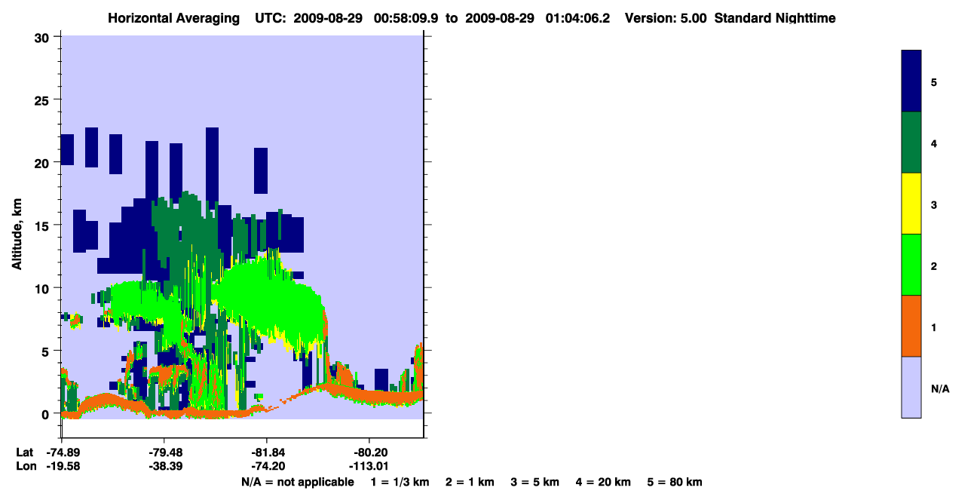Click the dark blue colorbar segment labeled 5
The width and height of the screenshot is (980, 503).
(911, 81)
